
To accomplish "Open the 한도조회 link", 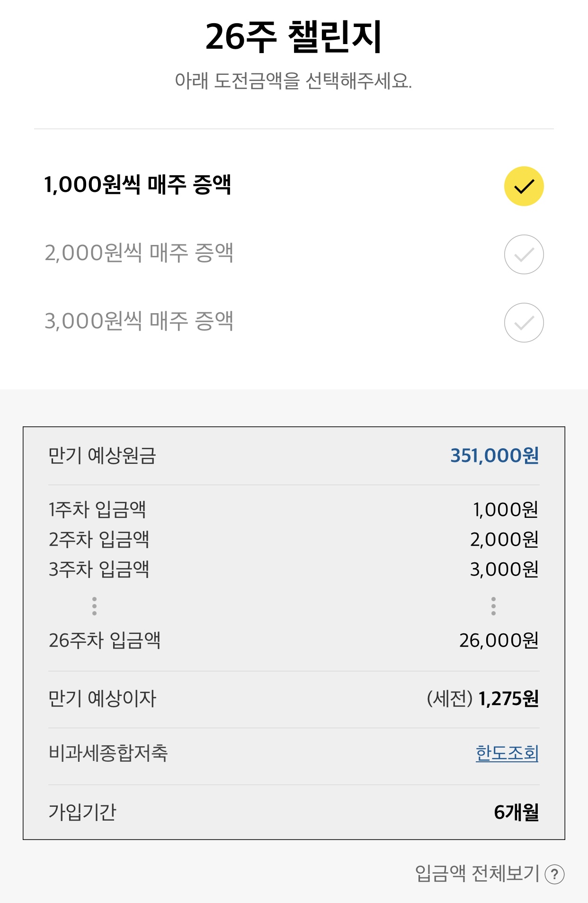I will tap(507, 753).
